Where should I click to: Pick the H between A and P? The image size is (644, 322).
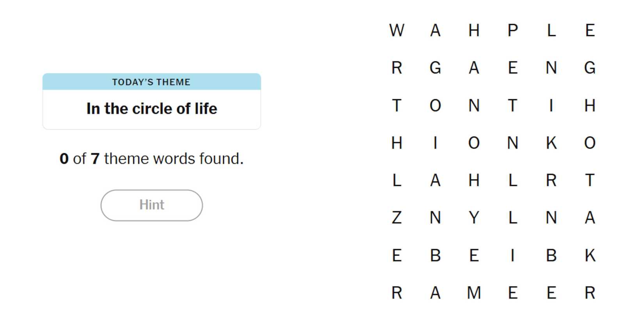(x=474, y=30)
